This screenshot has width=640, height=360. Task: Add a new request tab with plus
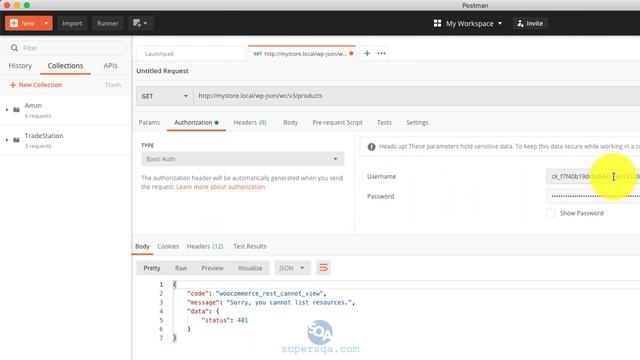coord(367,53)
